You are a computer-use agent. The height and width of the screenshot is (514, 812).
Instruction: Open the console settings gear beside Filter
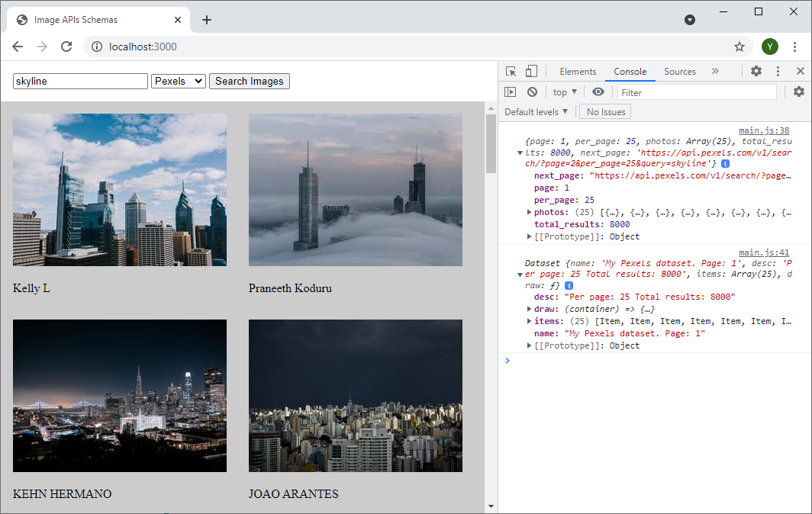pos(799,92)
